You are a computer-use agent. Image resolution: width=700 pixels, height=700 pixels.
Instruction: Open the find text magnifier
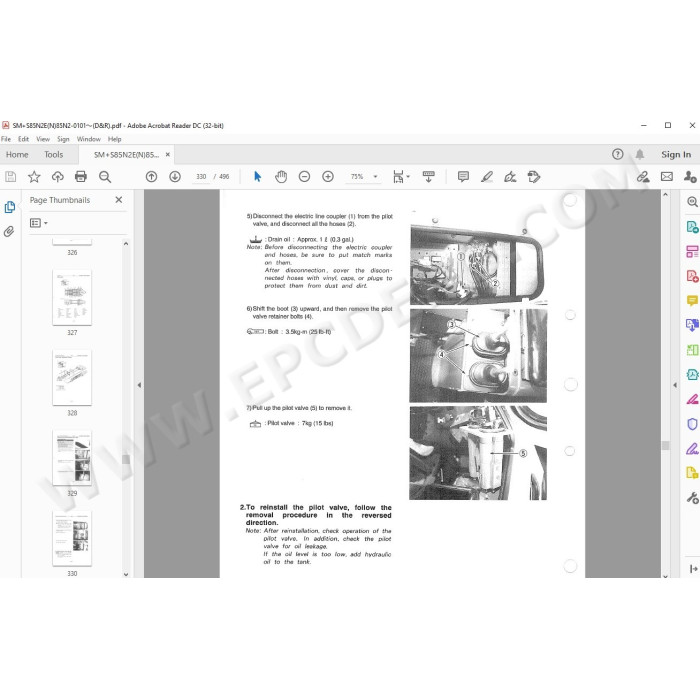pyautogui.click(x=105, y=177)
